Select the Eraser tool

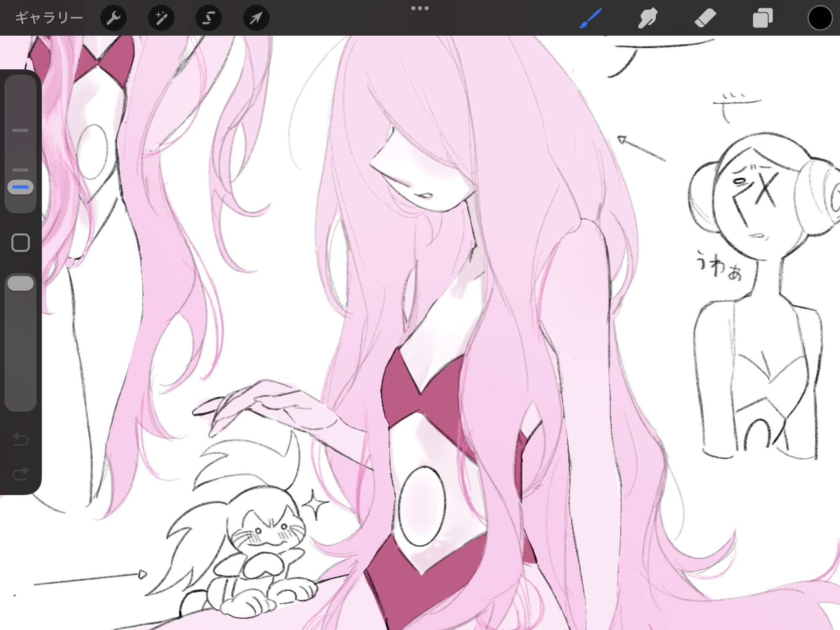pyautogui.click(x=705, y=18)
